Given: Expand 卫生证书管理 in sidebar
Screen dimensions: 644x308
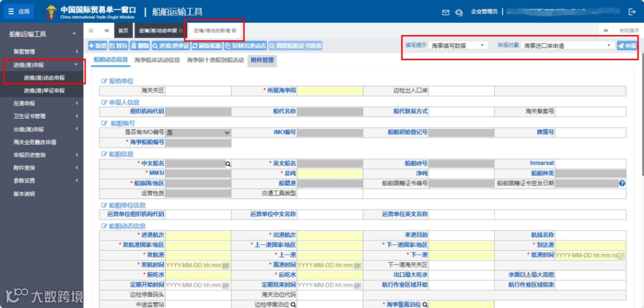Looking at the screenshot, I should click(x=42, y=116).
